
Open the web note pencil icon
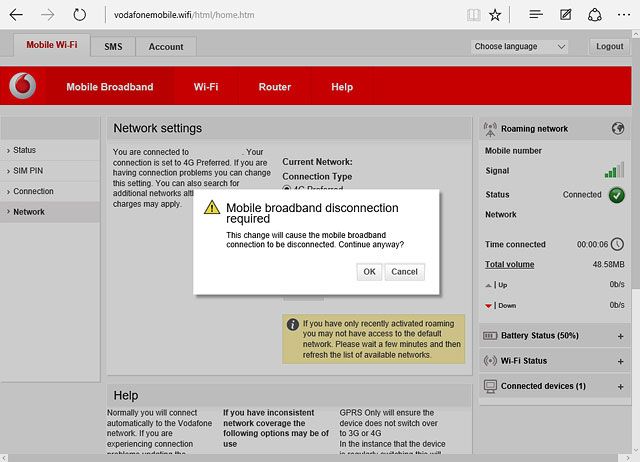[x=566, y=15]
